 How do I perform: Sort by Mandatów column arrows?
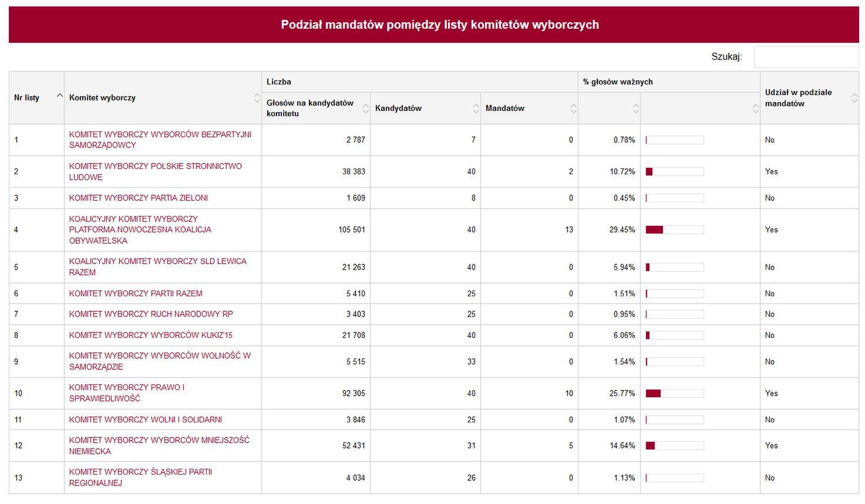click(573, 109)
